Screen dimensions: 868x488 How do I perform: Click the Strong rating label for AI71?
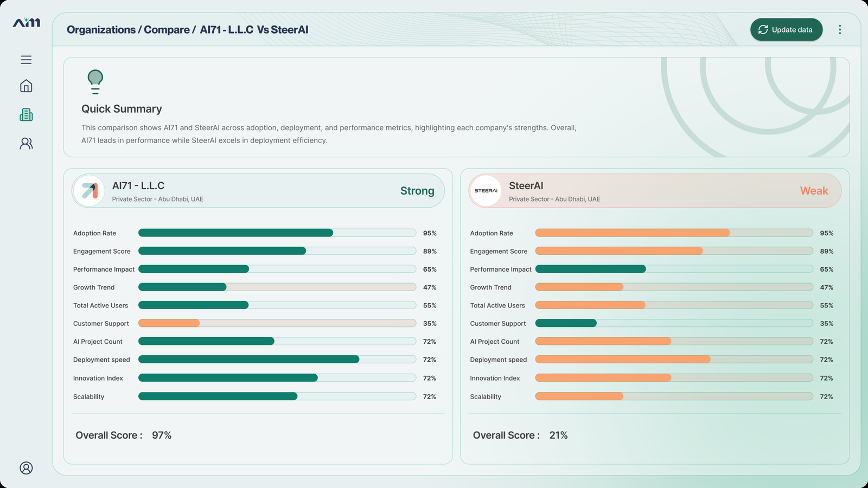(417, 191)
